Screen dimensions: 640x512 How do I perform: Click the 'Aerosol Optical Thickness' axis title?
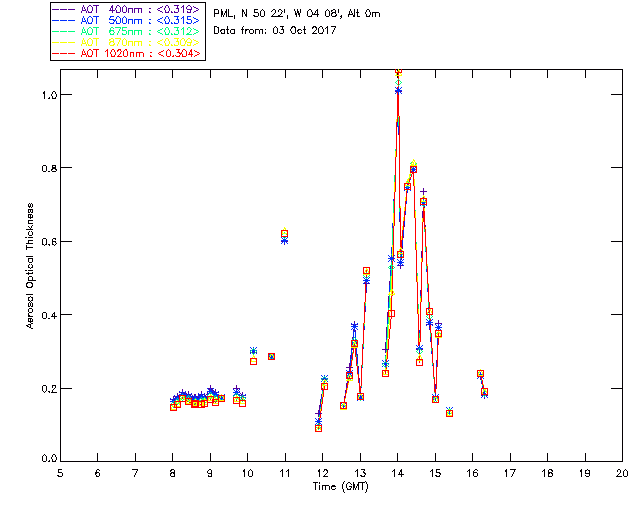tap(30, 266)
